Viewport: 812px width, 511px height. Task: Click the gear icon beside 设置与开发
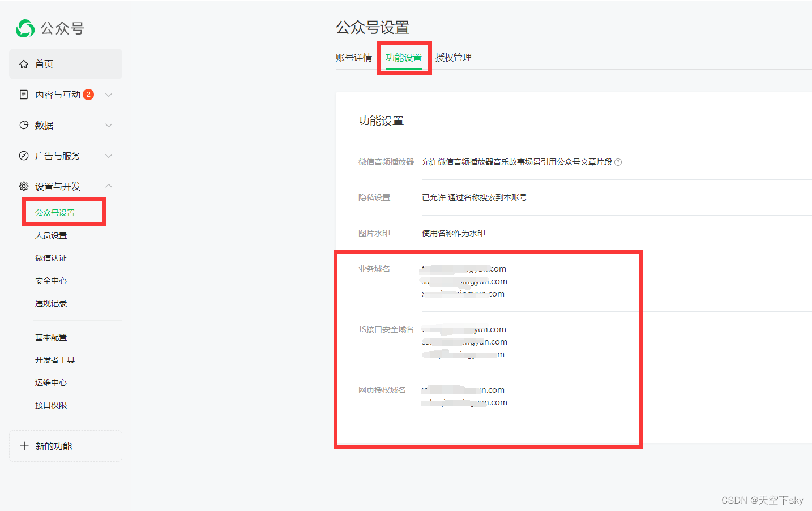point(24,186)
